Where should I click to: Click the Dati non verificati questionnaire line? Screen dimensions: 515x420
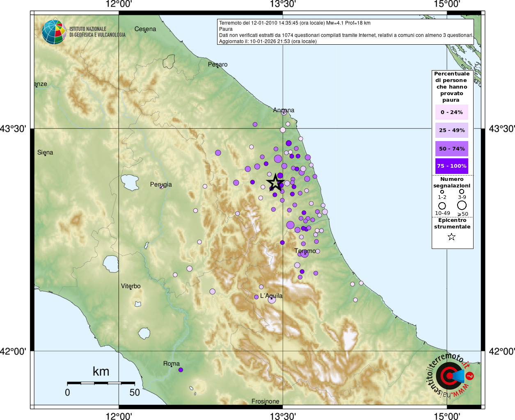[x=346, y=35]
